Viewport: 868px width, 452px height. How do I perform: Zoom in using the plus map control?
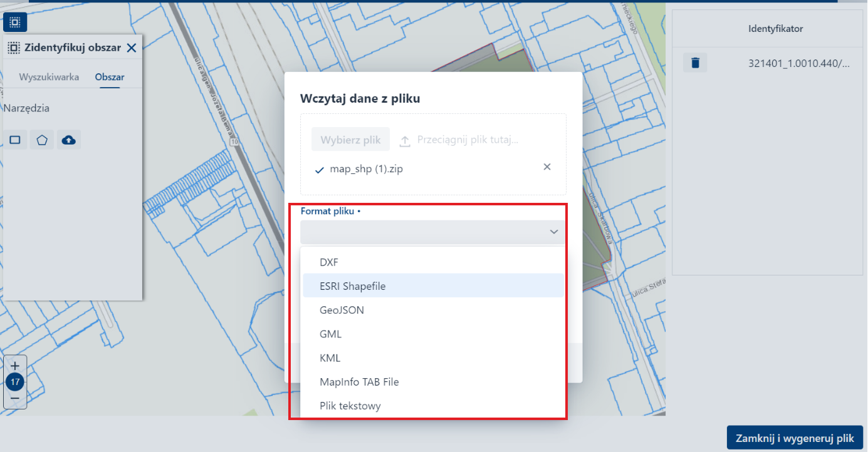point(14,366)
